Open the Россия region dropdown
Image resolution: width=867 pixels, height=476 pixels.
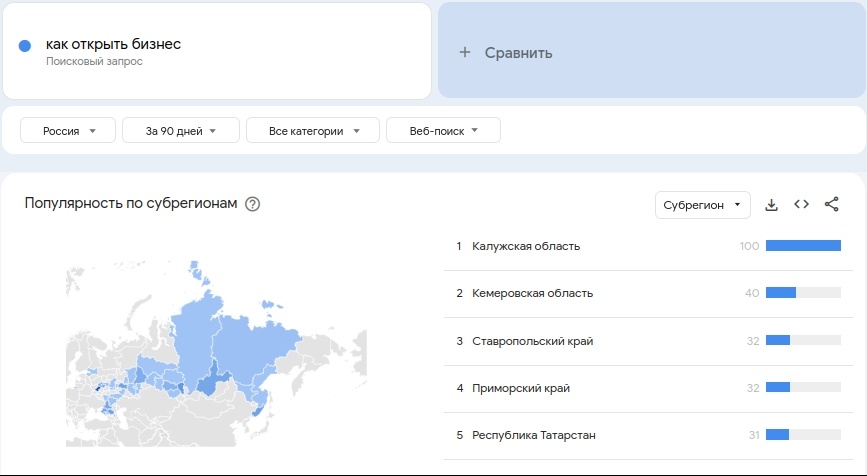tap(68, 130)
